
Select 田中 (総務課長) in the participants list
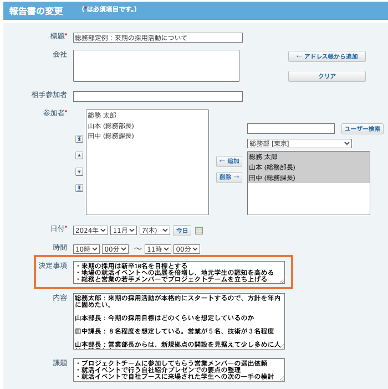[147, 136]
